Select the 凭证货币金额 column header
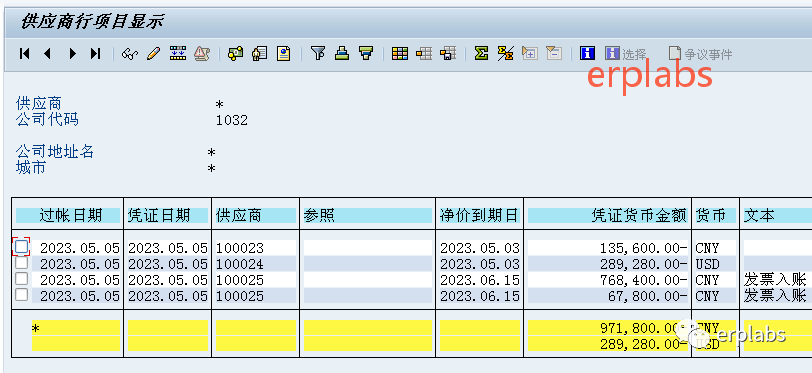The height and width of the screenshot is (373, 812). [x=607, y=215]
